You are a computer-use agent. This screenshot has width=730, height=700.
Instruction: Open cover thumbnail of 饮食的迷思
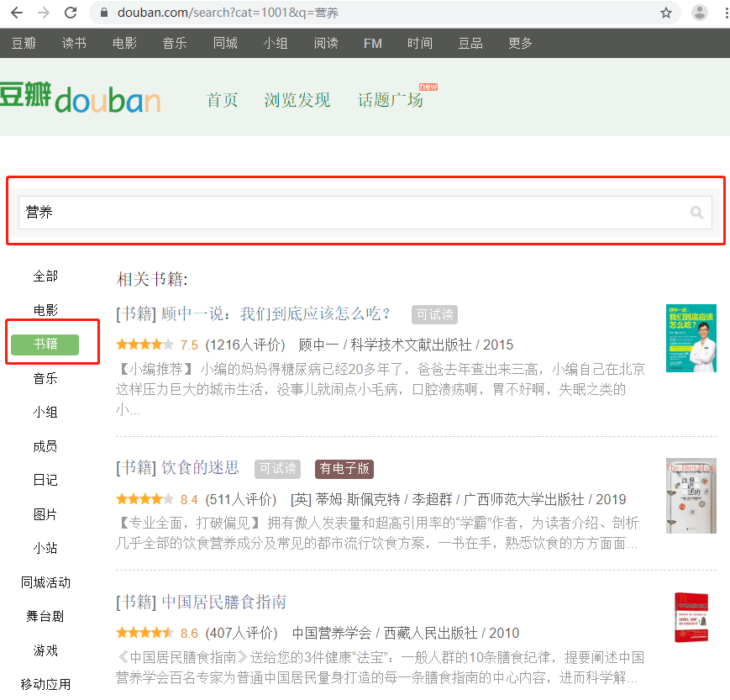click(691, 496)
